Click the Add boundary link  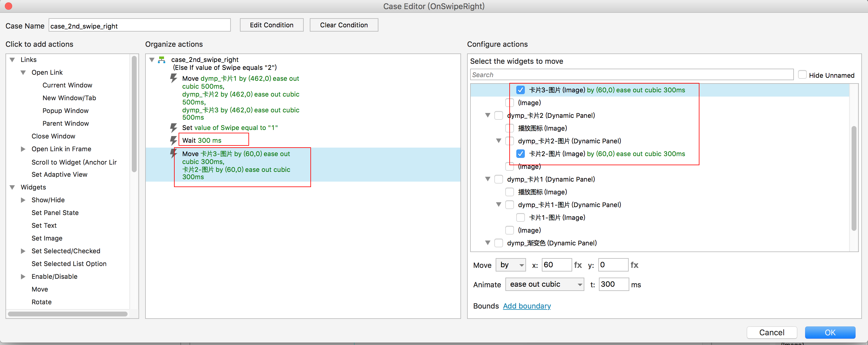click(527, 306)
